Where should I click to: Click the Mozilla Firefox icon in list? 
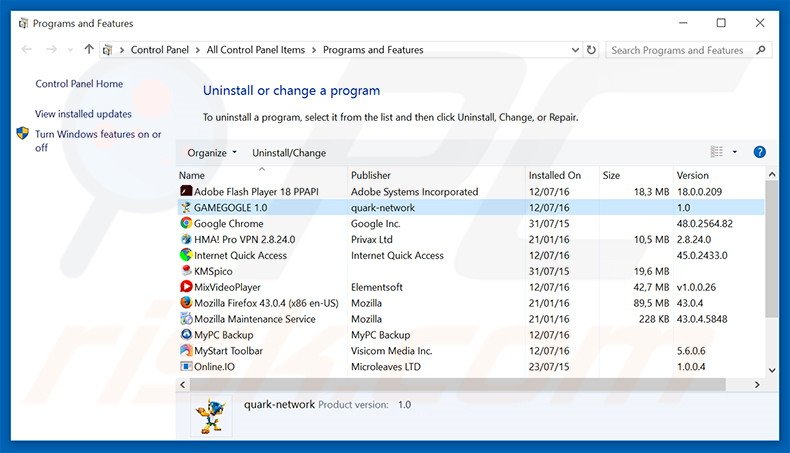[186, 302]
